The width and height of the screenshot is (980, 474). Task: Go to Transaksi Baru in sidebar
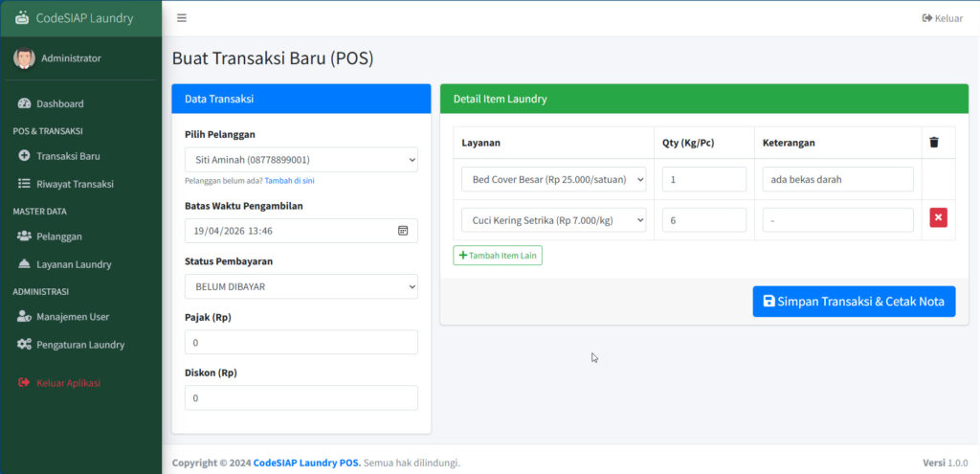[x=68, y=156]
